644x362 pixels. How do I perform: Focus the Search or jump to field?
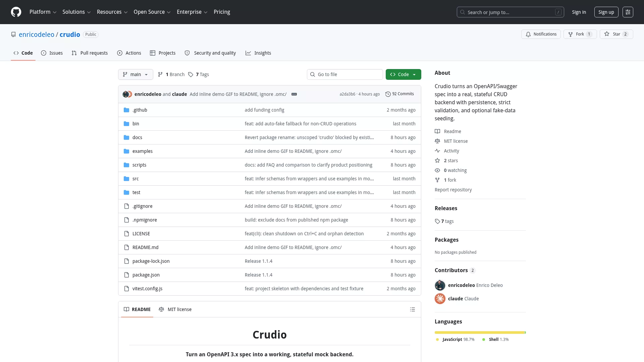[x=511, y=12]
